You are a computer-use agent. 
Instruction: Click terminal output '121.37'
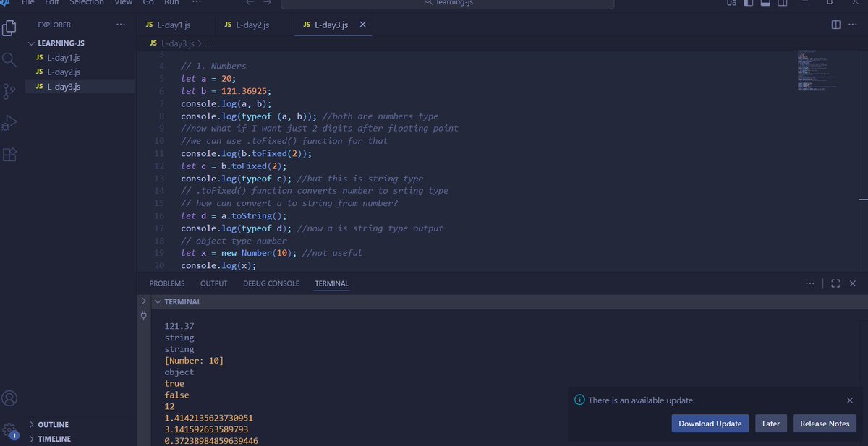[x=179, y=326]
